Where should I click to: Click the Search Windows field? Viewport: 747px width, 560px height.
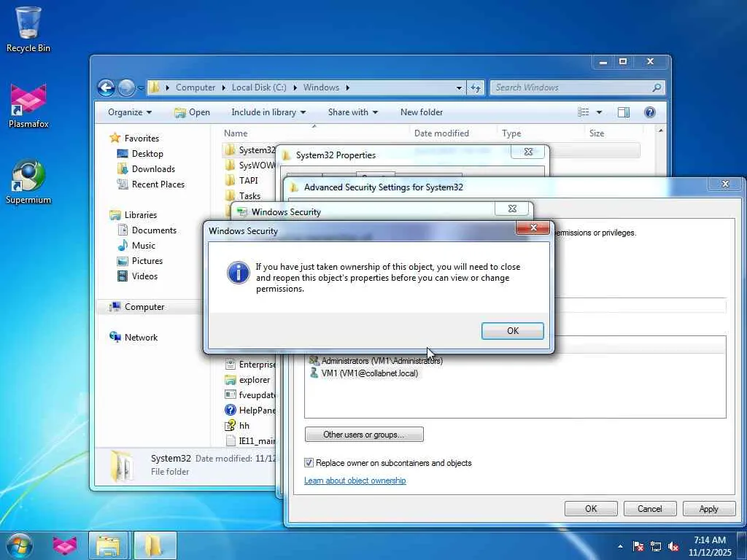[577, 87]
